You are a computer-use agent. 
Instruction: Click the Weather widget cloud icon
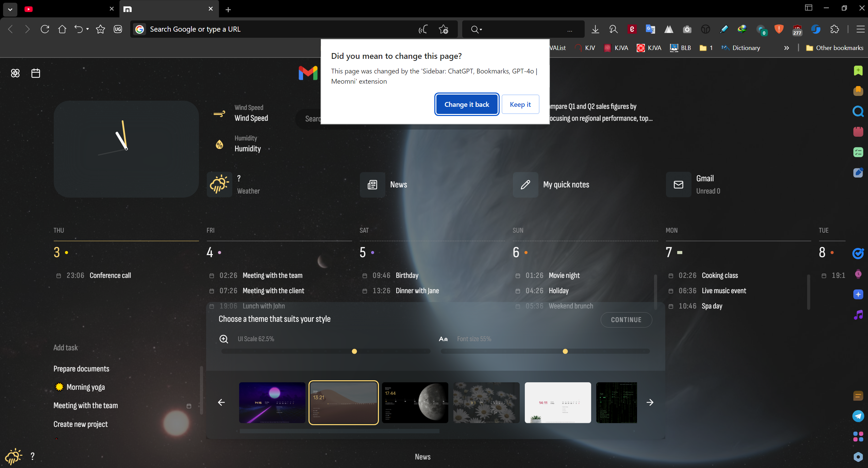(x=219, y=184)
